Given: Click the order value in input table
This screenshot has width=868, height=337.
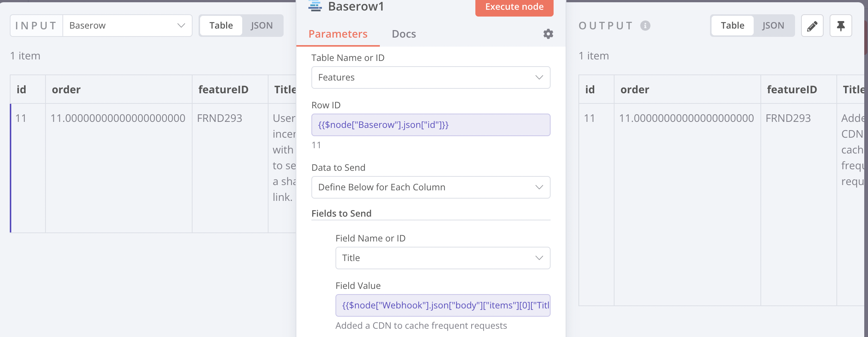Looking at the screenshot, I should 118,118.
